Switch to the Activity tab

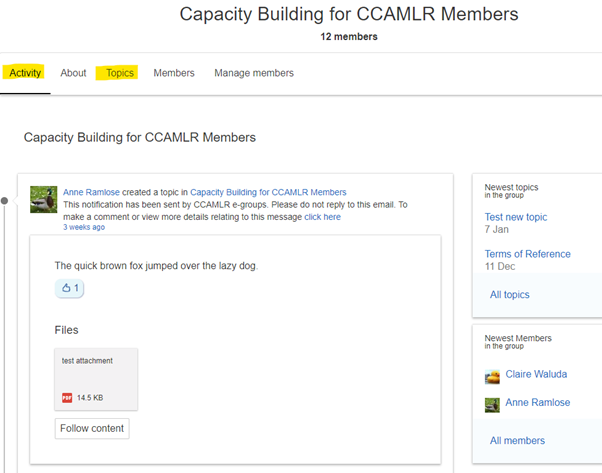[25, 73]
